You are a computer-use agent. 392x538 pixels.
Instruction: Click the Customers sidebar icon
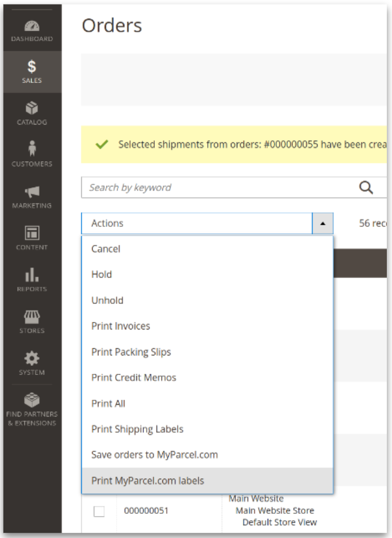pos(32,156)
